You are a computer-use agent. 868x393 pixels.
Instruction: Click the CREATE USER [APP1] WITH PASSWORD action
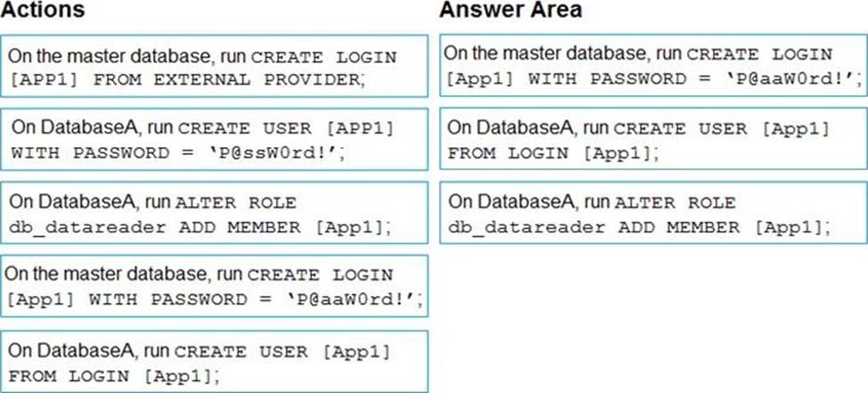(x=214, y=140)
